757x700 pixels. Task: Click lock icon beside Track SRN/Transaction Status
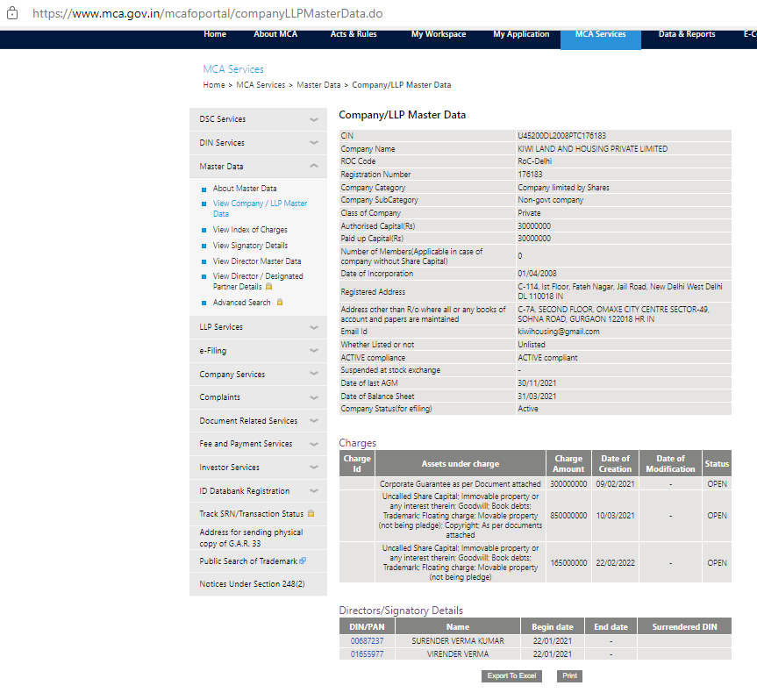pos(311,514)
